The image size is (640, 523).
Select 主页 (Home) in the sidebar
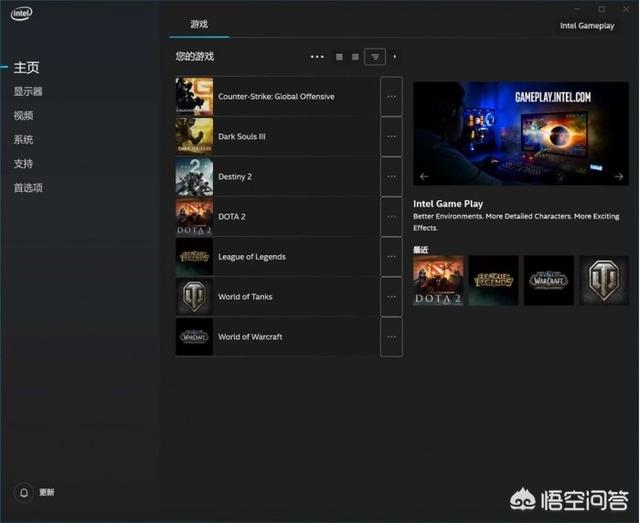(27, 67)
